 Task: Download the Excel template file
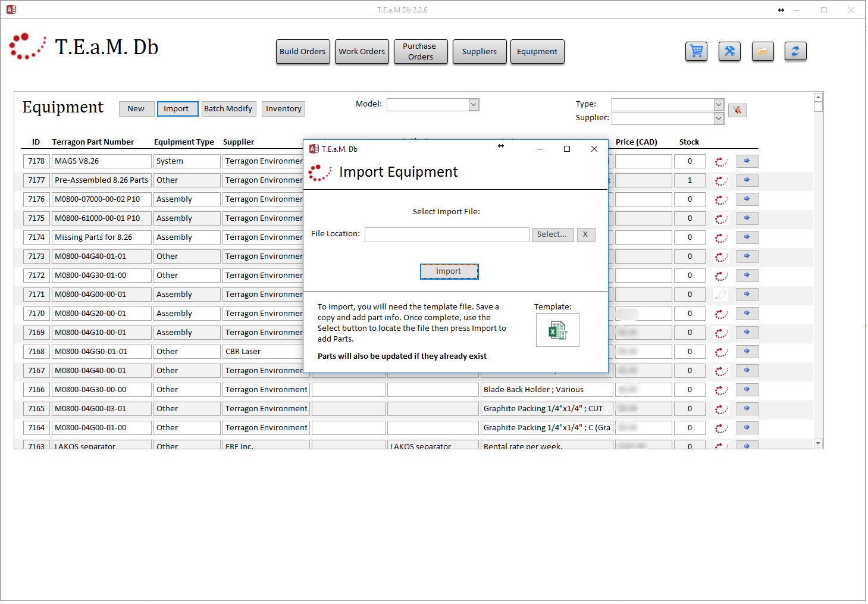(557, 330)
